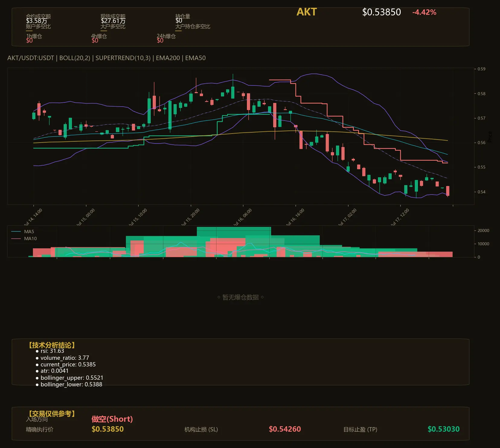Screen dimensions: 500x448
Task: Toggle the MA5 legend entry
Action: click(x=23, y=232)
